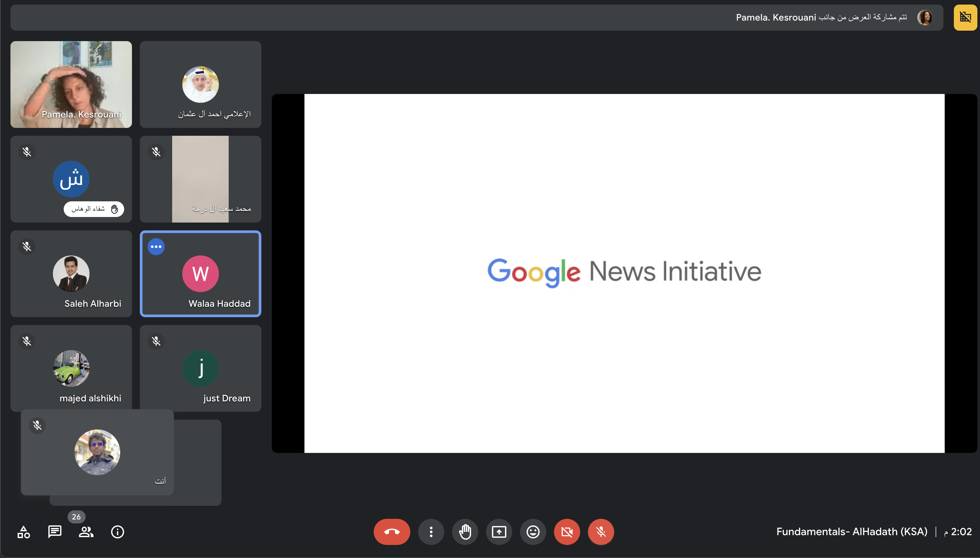Show the participants list
Screen dimensions: 980x558
86,532
